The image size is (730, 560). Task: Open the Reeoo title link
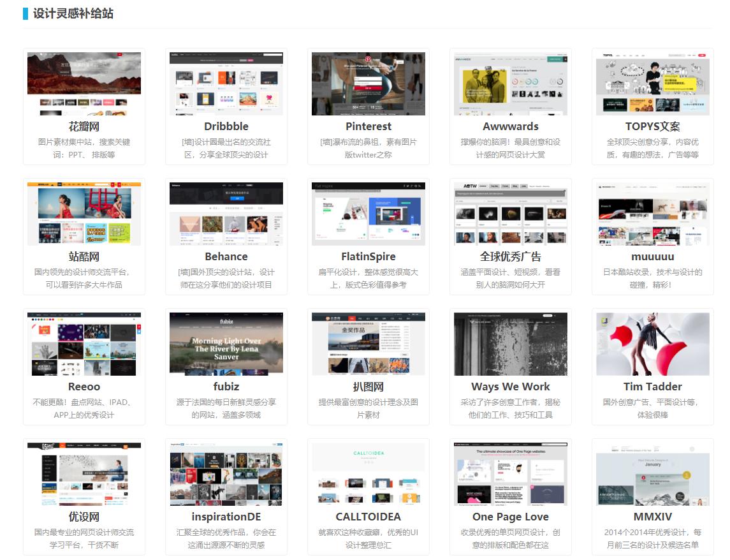[84, 387]
